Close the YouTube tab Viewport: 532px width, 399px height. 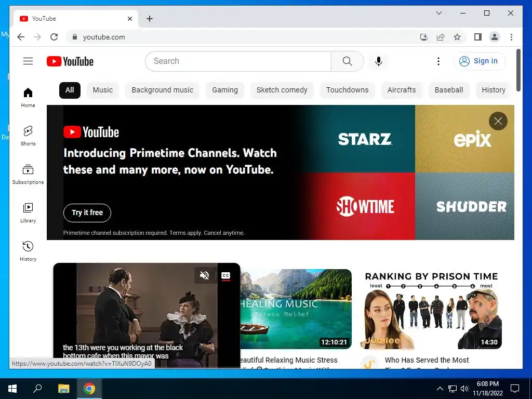click(x=129, y=19)
